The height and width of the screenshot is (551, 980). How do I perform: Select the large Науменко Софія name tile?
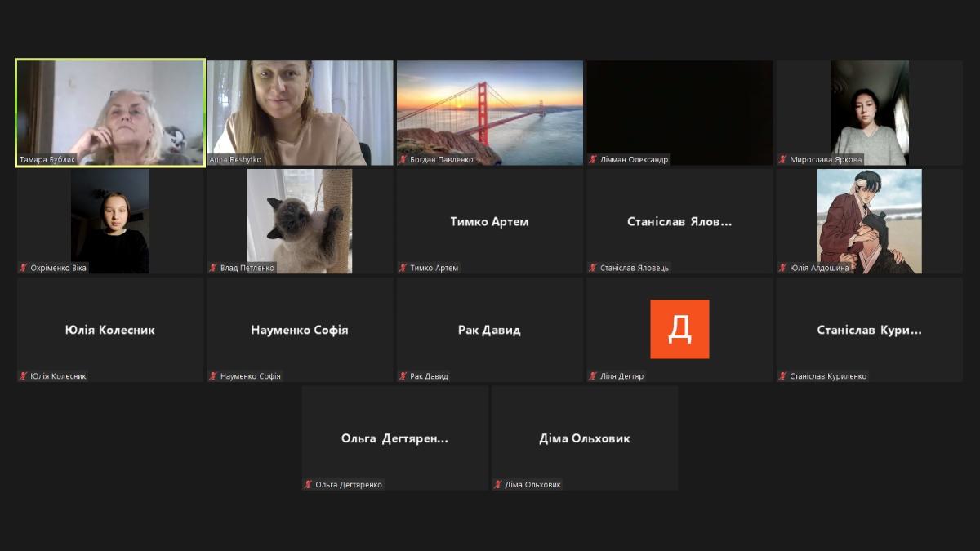click(x=300, y=330)
